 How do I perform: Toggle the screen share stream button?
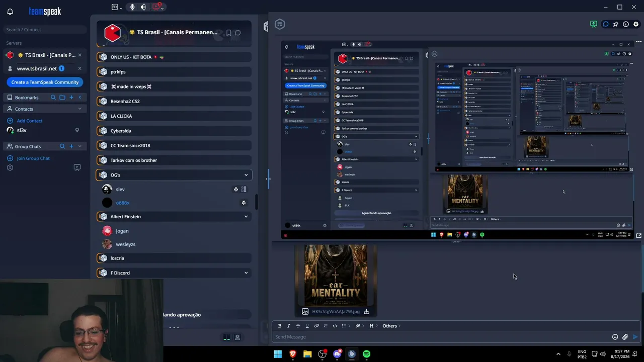[x=157, y=7]
